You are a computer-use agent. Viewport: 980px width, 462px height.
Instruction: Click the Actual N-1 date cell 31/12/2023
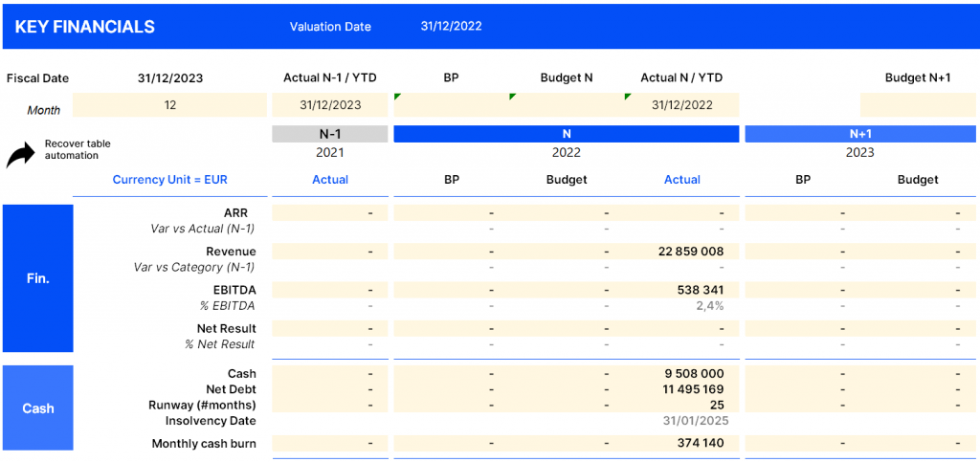click(330, 105)
